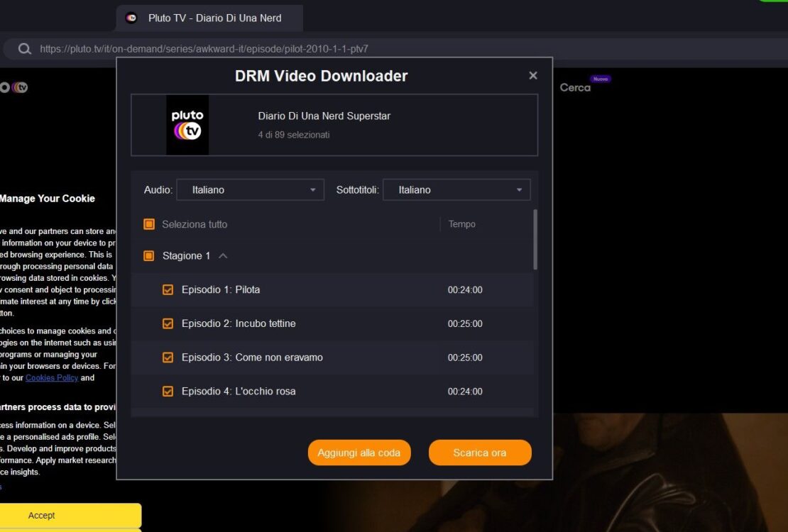Click the Pluto TV site logo

(x=14, y=87)
